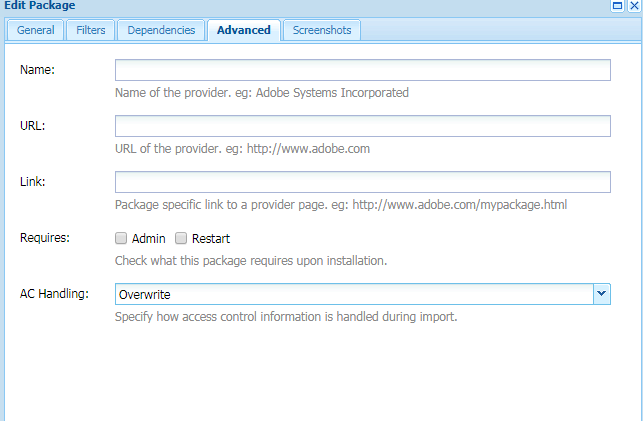Select the Advanced tab

tap(243, 30)
